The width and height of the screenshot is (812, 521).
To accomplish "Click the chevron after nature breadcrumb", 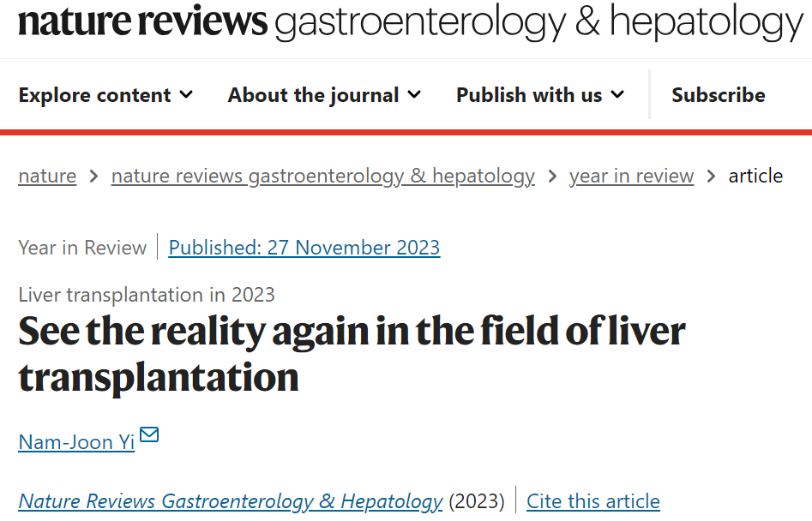I will (93, 177).
